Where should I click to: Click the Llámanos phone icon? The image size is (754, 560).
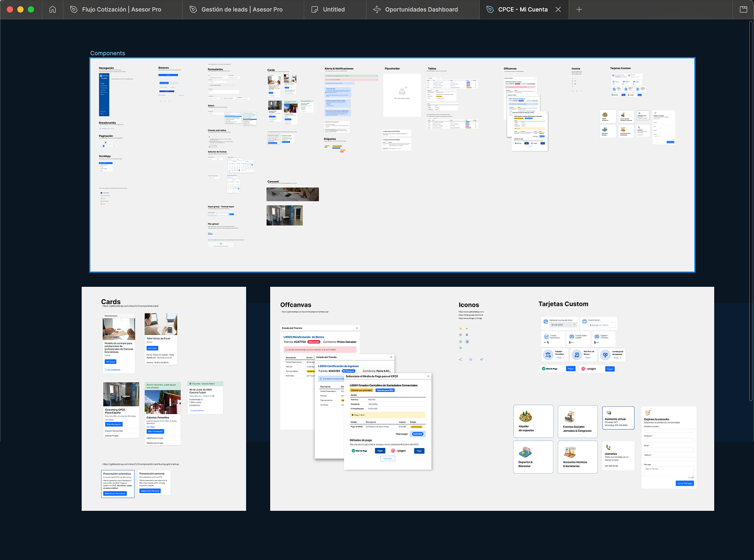pyautogui.click(x=608, y=447)
